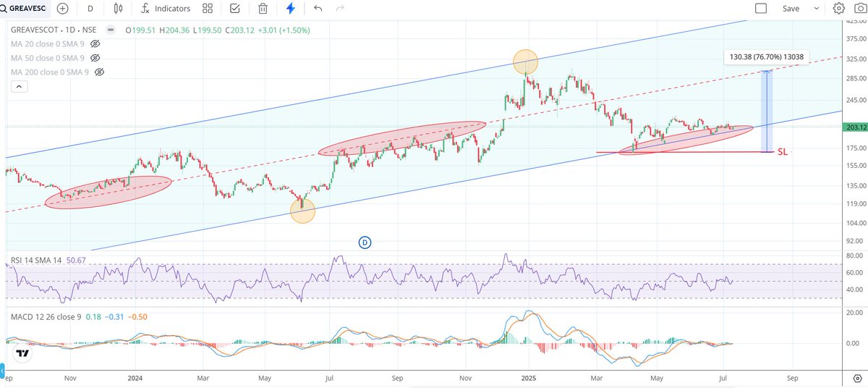Click the 2024 label on time axis
This screenshot has width=868, height=388.
coord(134,377)
